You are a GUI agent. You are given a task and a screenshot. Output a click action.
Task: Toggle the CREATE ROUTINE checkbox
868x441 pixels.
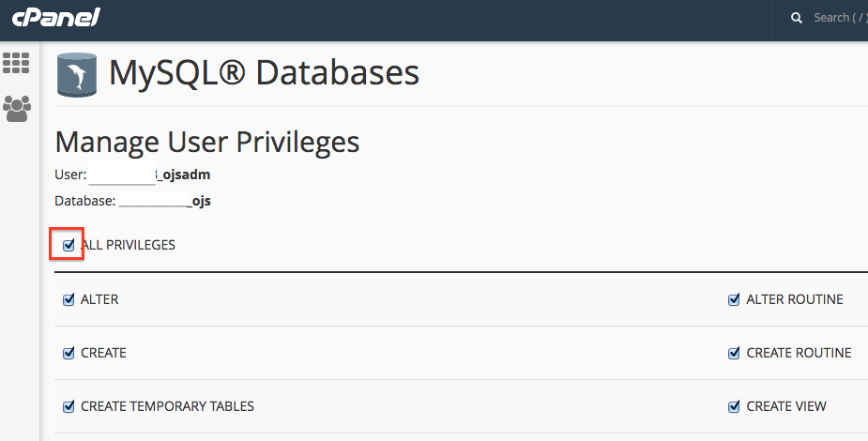point(734,353)
